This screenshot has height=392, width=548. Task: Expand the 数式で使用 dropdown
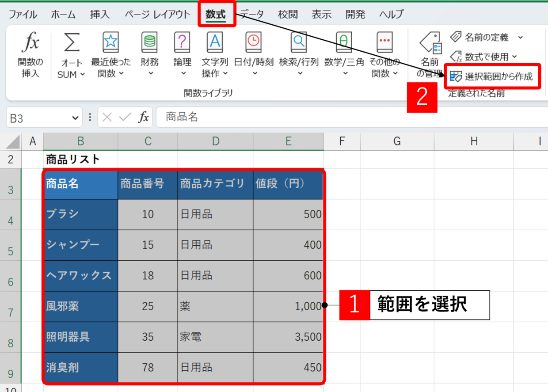[514, 57]
